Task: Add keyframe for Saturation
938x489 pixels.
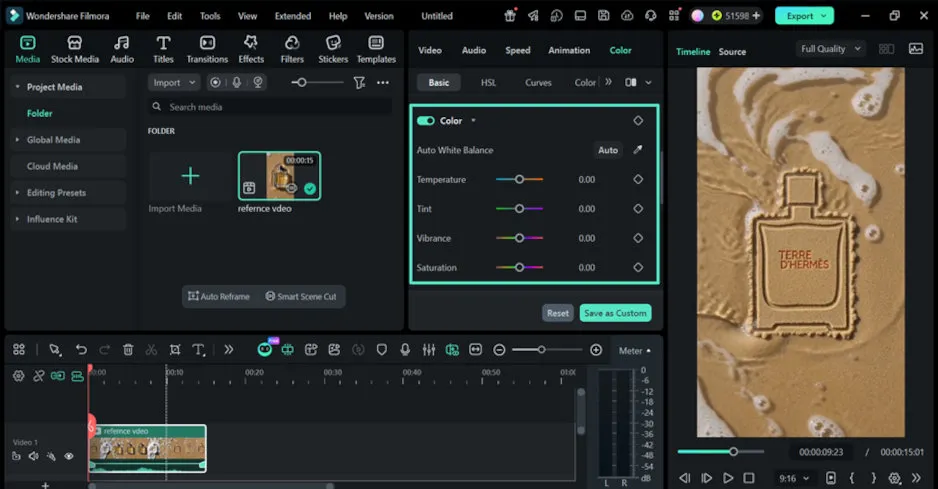Action: (638, 268)
